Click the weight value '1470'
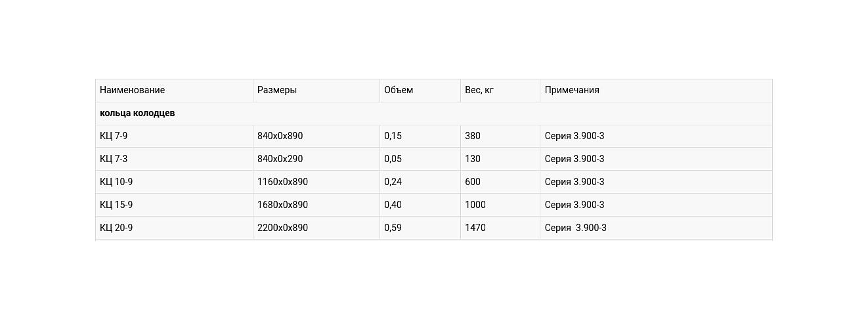This screenshot has width=868, height=317. [x=475, y=228]
